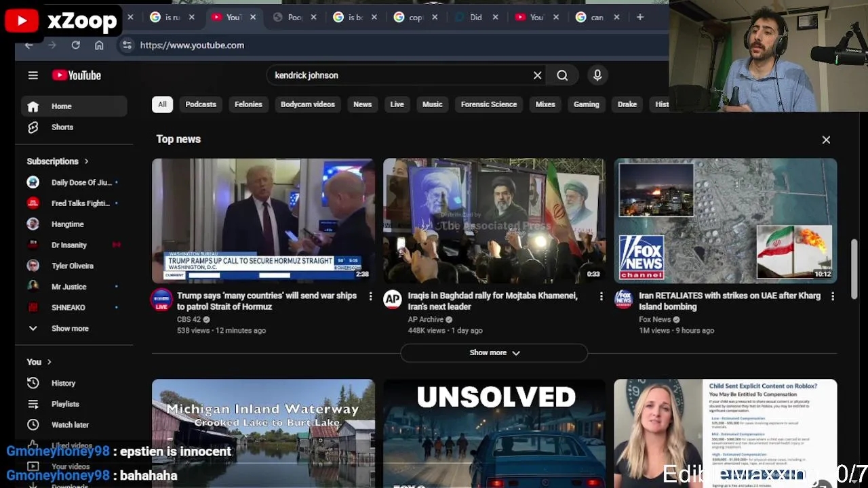The image size is (868, 488).
Task: Dismiss the Top news section
Action: tap(826, 140)
